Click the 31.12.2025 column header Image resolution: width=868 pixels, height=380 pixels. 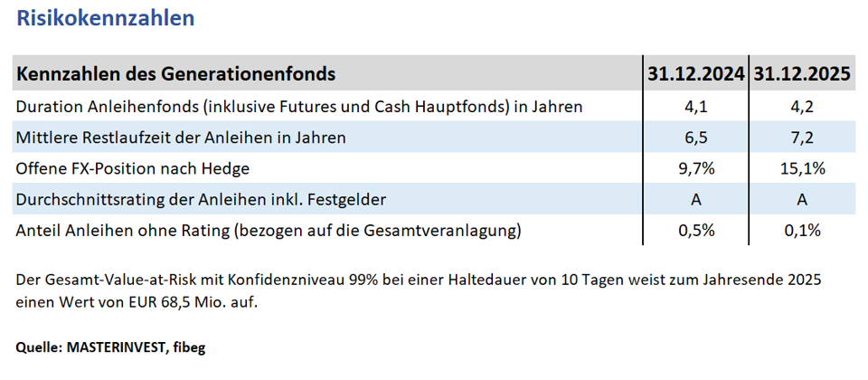801,73
